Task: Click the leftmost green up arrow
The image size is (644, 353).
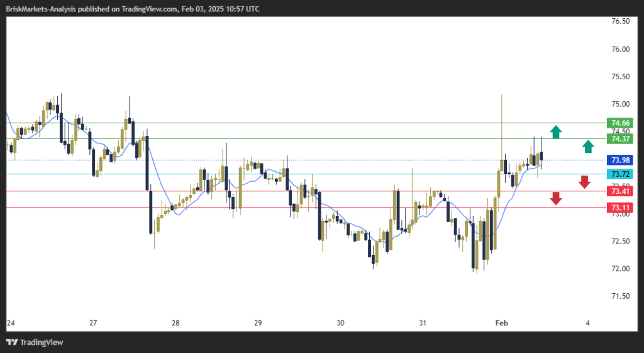Action: [x=555, y=132]
